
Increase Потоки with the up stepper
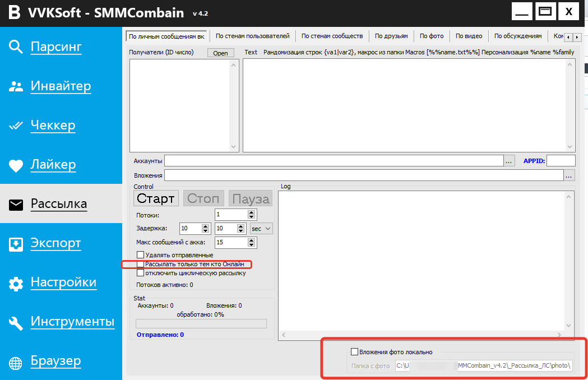click(252, 212)
